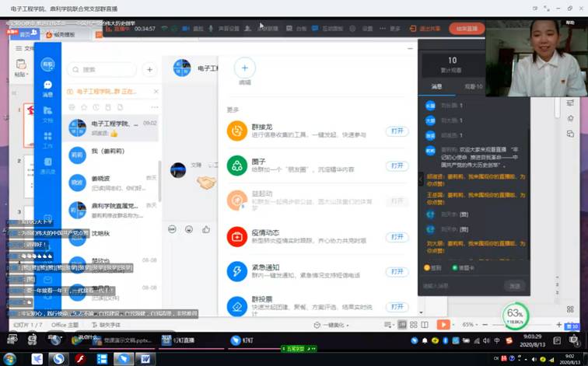Expand 更多 in live toolbar
This screenshot has height=366, width=588.
click(390, 29)
